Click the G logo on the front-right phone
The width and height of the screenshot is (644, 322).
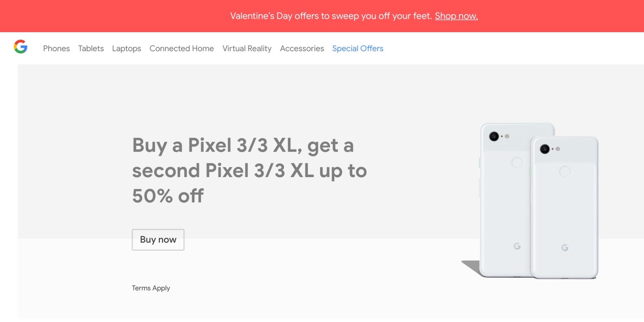[565, 248]
